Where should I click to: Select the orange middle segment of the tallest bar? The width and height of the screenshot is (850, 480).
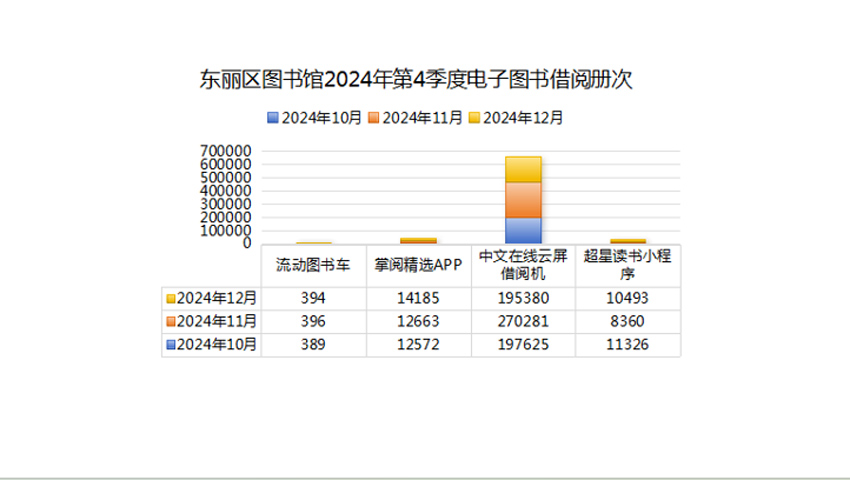pyautogui.click(x=523, y=200)
